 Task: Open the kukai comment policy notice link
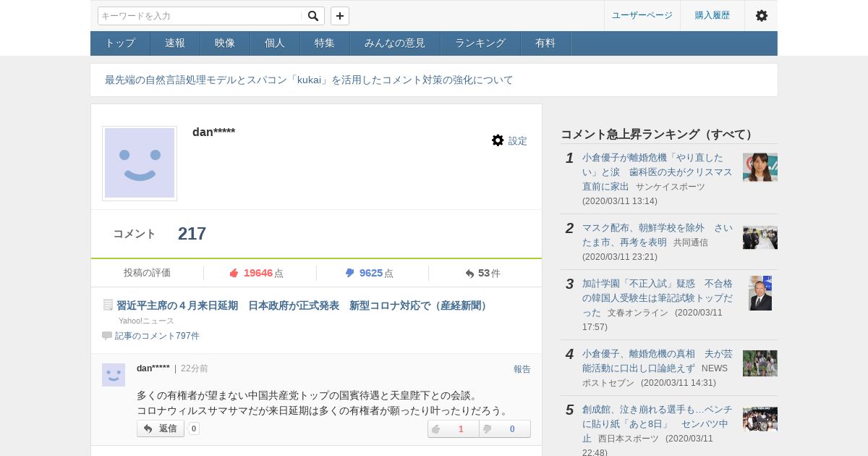pyautogui.click(x=309, y=80)
